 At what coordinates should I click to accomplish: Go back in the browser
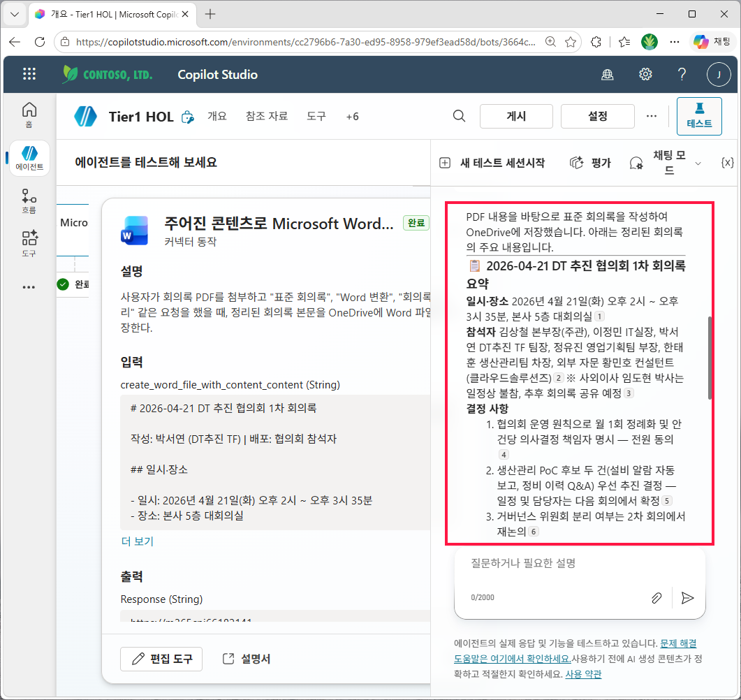15,42
